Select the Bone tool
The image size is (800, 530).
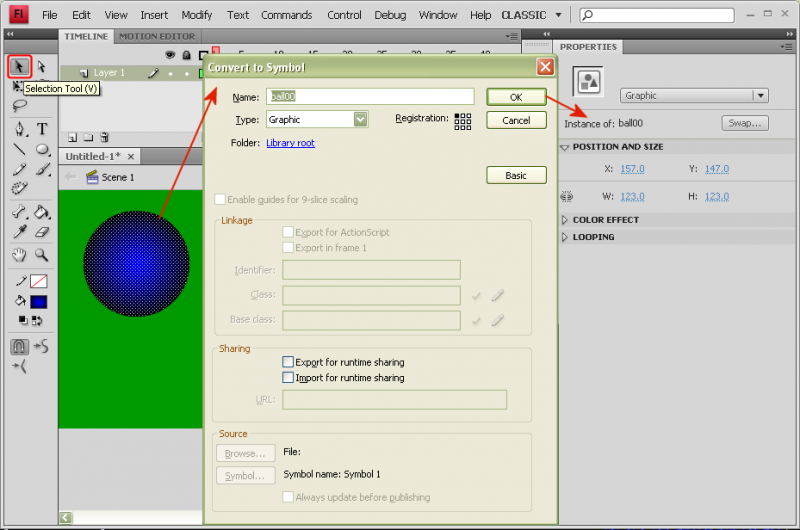tap(19, 211)
